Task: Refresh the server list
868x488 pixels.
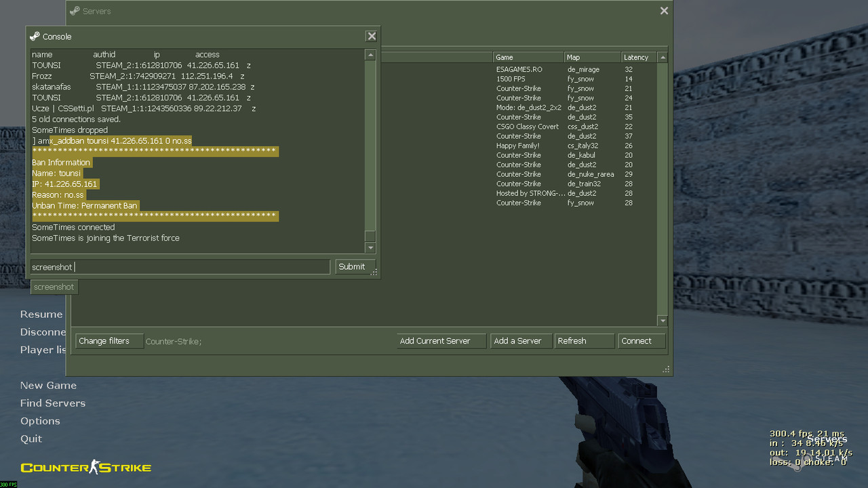Action: click(x=585, y=341)
